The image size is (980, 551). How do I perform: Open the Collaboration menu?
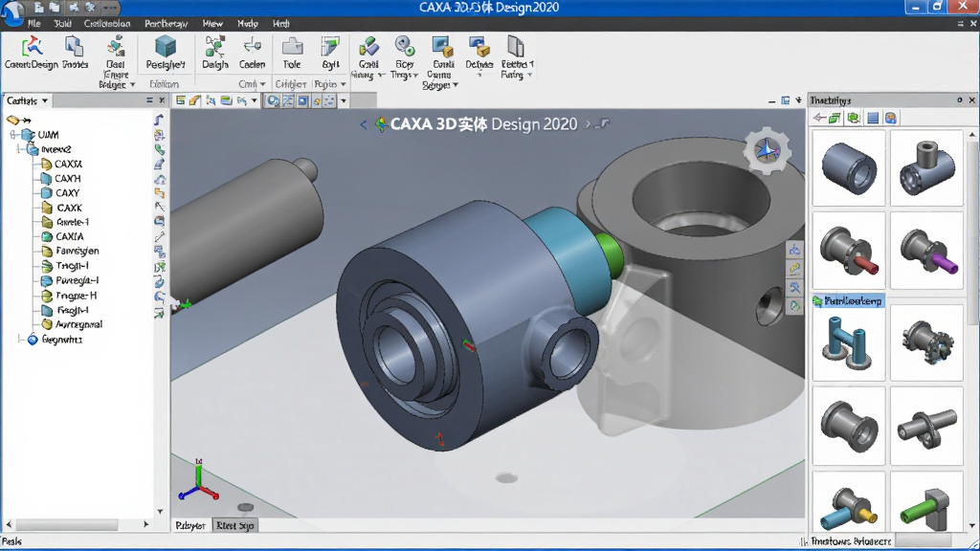tap(107, 24)
